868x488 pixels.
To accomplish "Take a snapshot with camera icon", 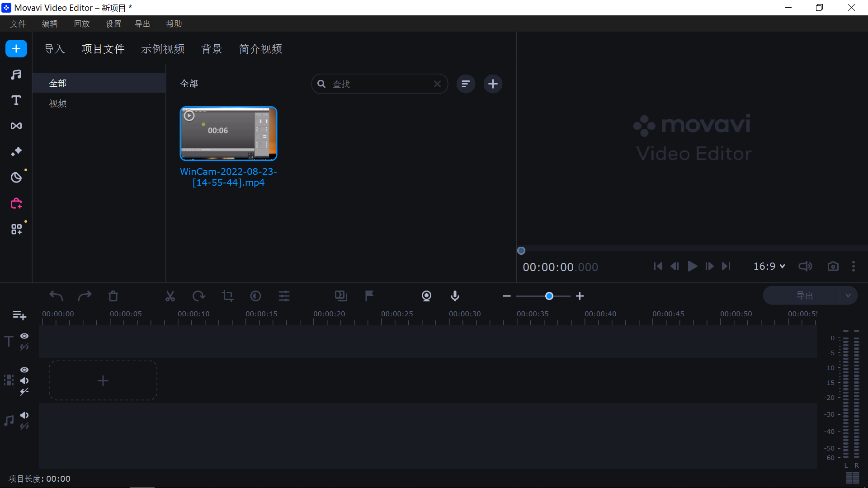I will 833,267.
